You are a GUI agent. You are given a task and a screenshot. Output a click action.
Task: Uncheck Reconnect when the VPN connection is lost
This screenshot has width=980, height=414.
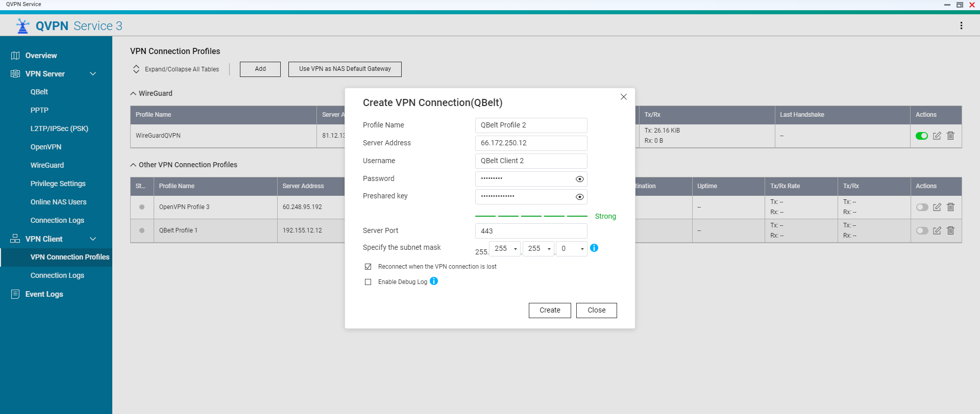click(368, 267)
